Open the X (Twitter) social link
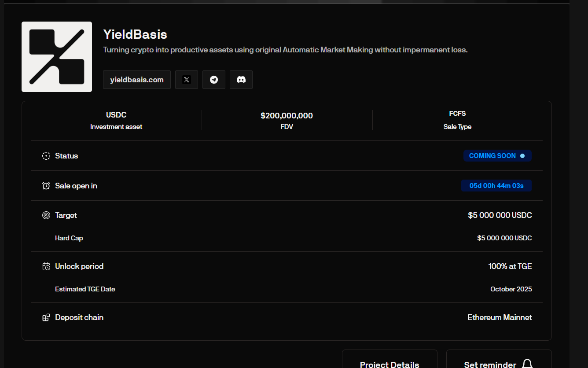Viewport: 588px width, 368px height. [187, 80]
